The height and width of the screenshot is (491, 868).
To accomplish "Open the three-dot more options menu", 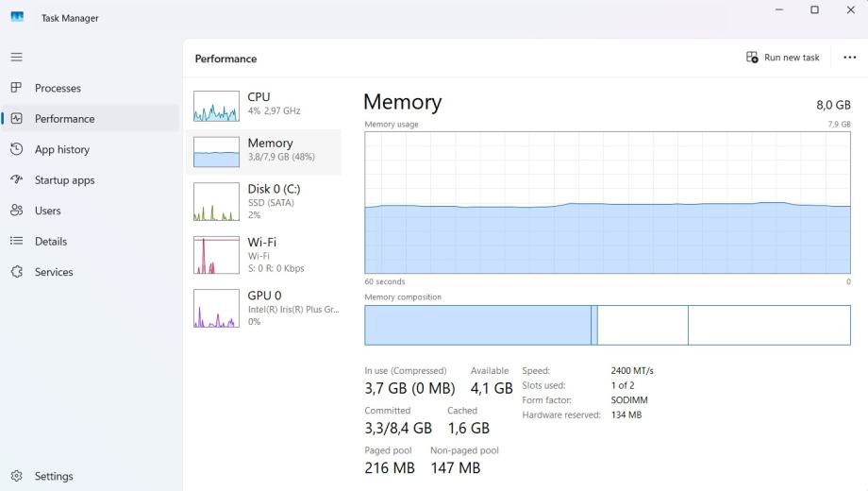I will click(849, 58).
